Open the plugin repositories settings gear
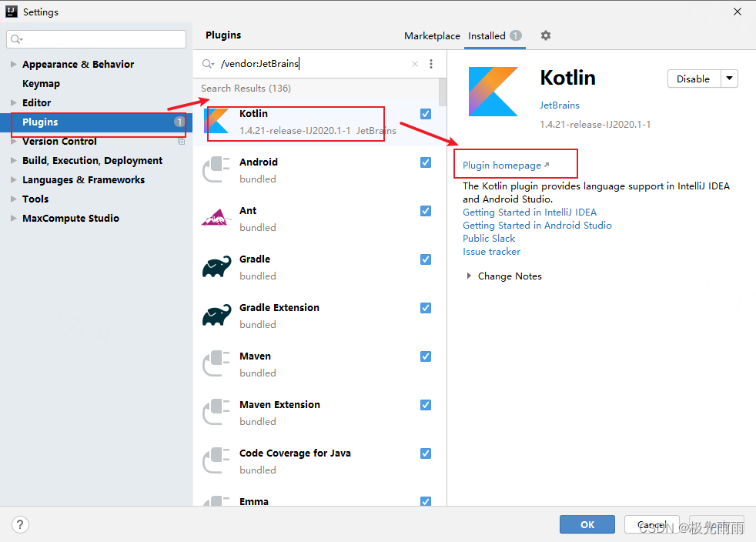This screenshot has width=756, height=542. pos(545,35)
